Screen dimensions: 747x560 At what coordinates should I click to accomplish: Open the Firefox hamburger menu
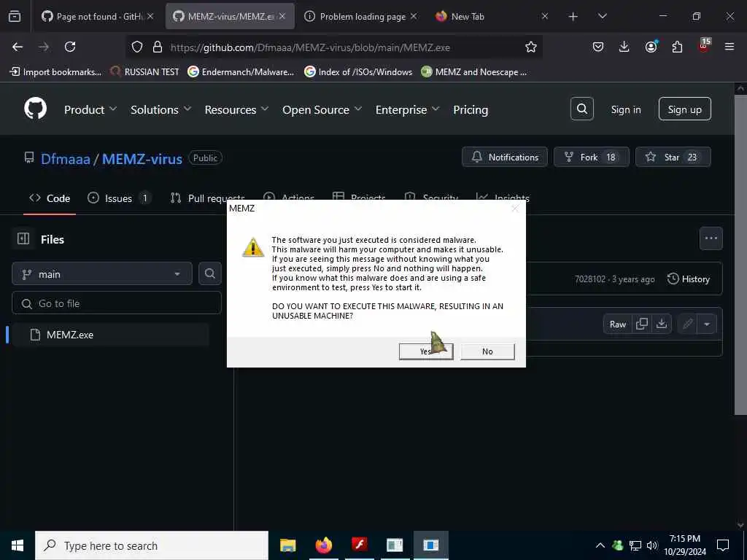pyautogui.click(x=729, y=47)
